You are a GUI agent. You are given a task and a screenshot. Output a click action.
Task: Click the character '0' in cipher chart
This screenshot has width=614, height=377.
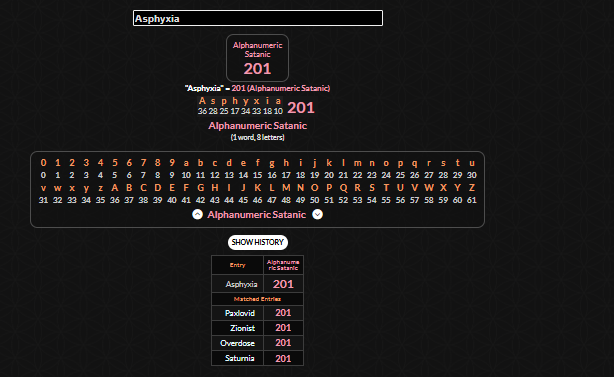(43, 162)
